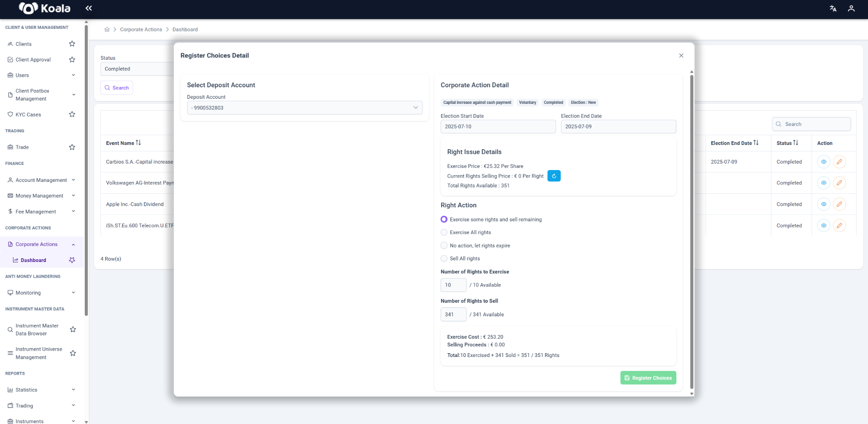View the Apple Inc. row eye icon
This screenshot has height=424, width=868.
(823, 204)
